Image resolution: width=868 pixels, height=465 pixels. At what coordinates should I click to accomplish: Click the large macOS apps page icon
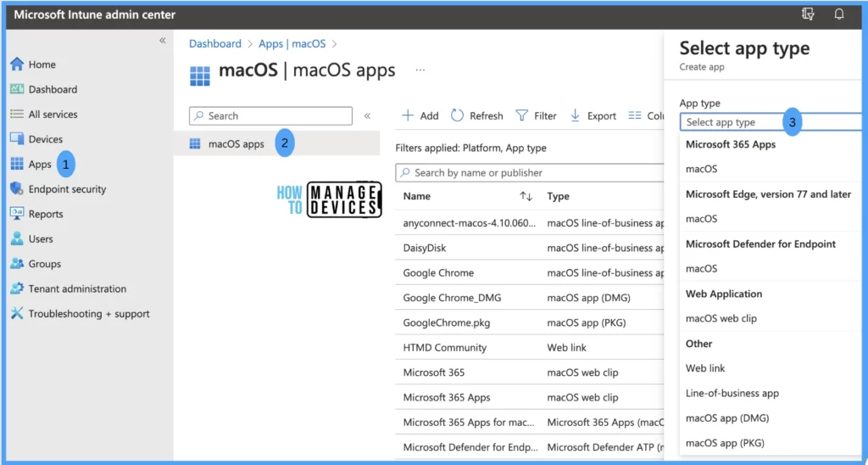click(x=200, y=76)
